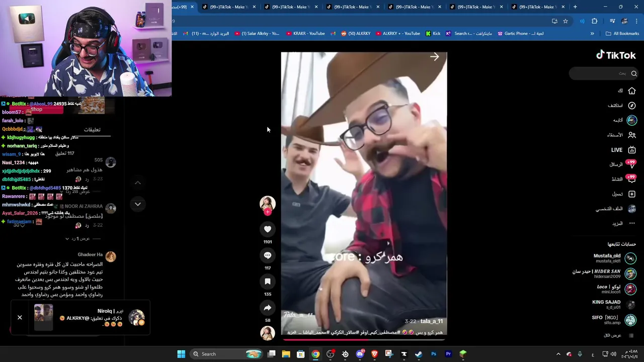Click video progress bar at bottom
Image resolution: width=644 pixels, height=362 pixels.
(x=364, y=339)
